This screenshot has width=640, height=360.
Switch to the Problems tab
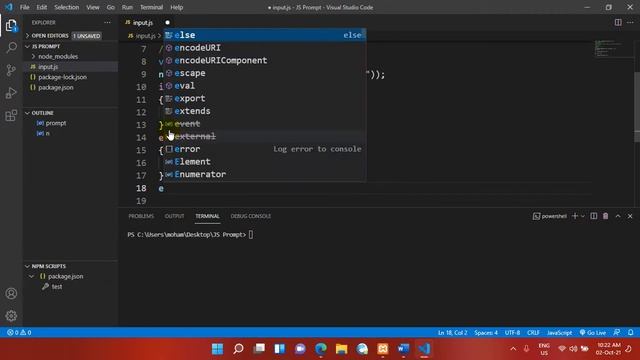[141, 216]
